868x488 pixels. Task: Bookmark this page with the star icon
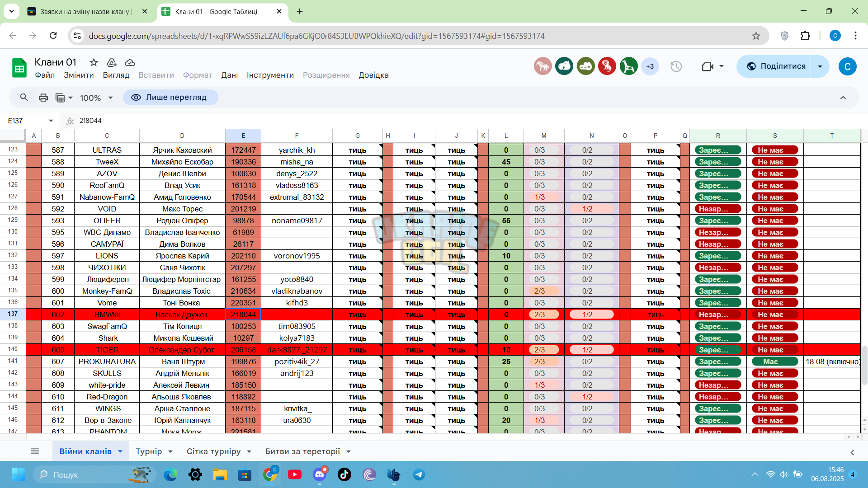coord(756,36)
